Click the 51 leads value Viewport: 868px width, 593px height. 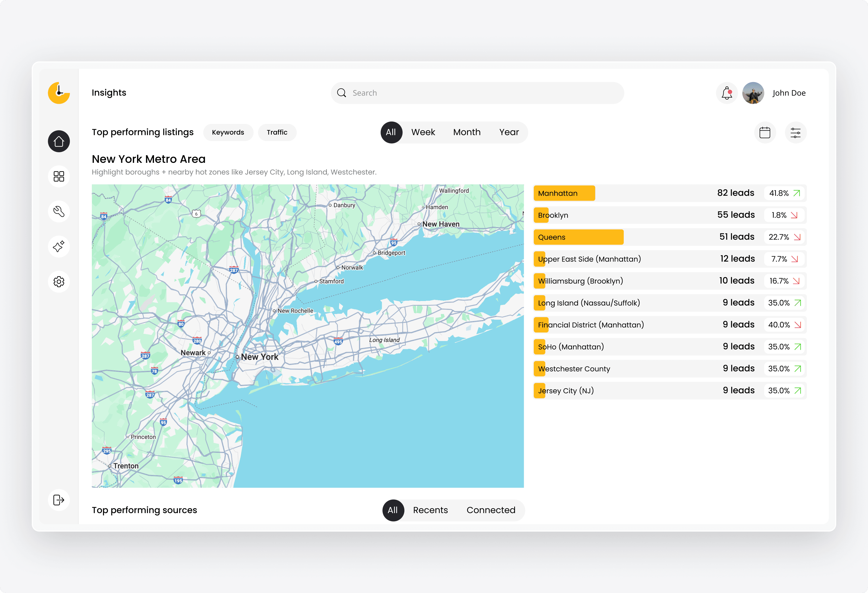tap(736, 236)
